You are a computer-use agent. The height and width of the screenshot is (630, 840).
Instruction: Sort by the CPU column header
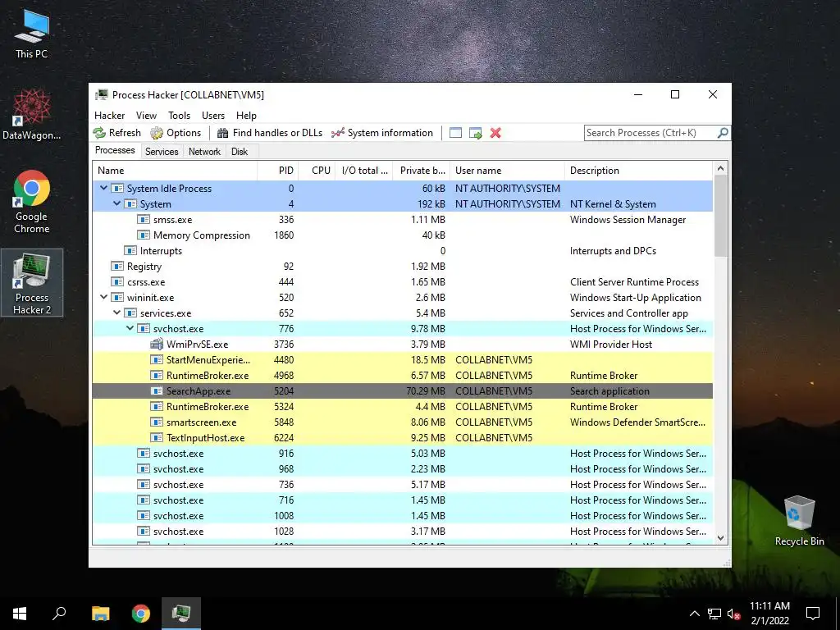coord(317,171)
